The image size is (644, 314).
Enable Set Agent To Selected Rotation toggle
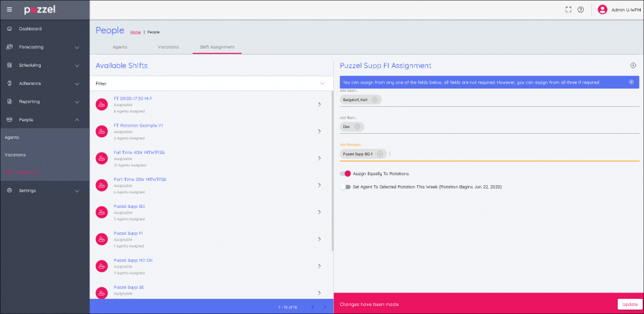(x=345, y=187)
